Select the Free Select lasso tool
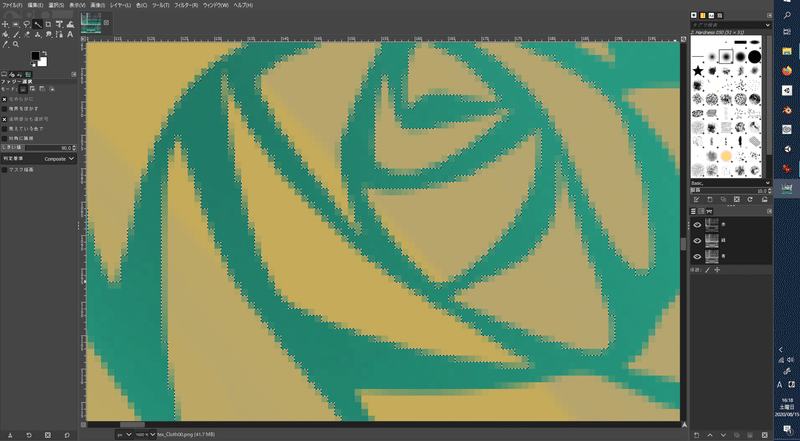 [x=27, y=24]
